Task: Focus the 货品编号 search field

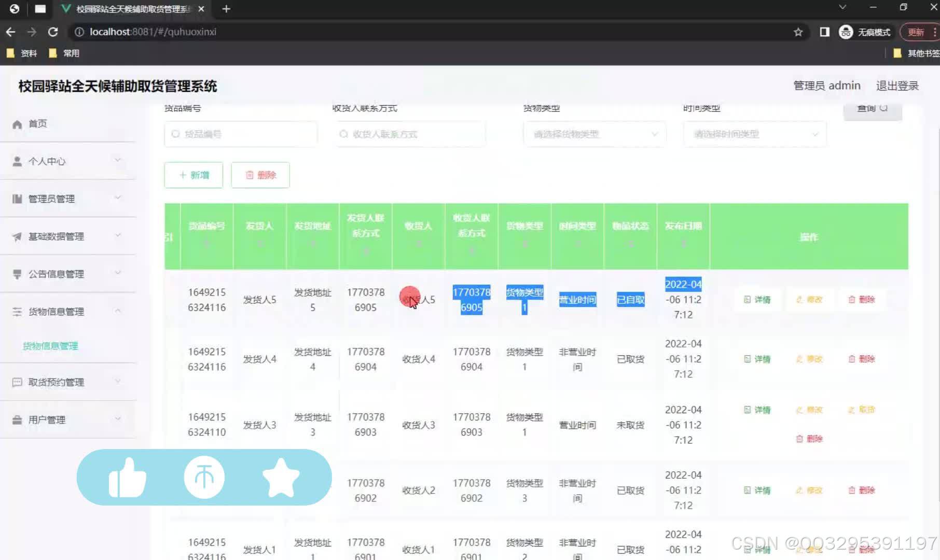Action: [241, 134]
